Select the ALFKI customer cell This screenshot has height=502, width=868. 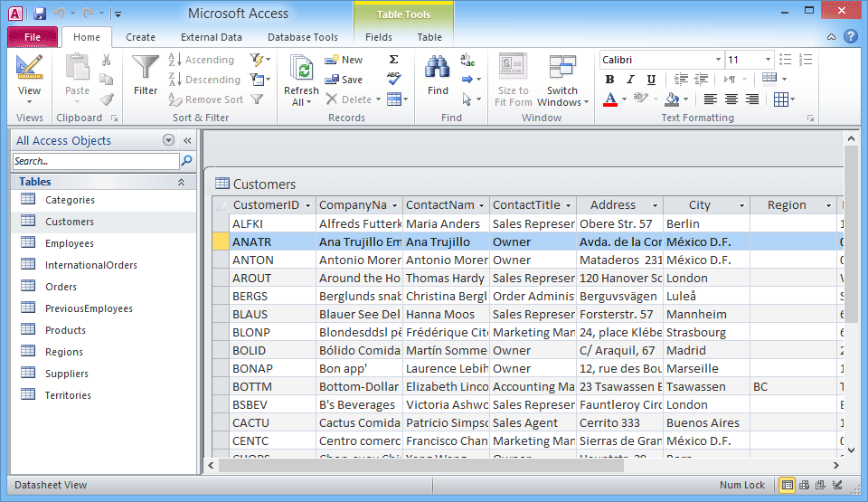click(x=273, y=223)
